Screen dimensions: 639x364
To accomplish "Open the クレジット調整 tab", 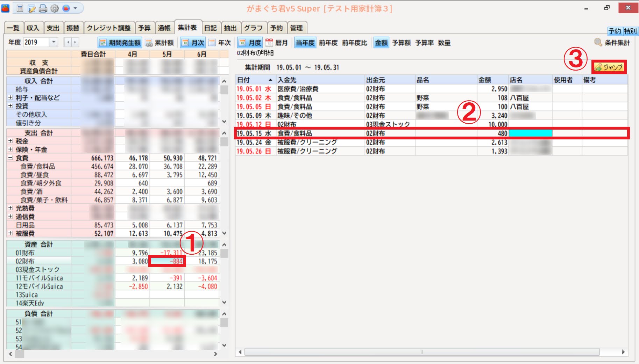I will click(x=108, y=28).
